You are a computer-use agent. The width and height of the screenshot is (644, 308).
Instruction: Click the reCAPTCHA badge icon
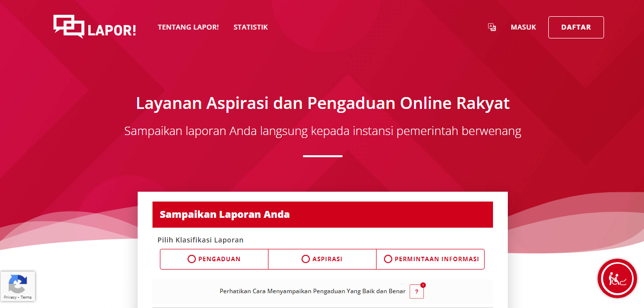[18, 282]
